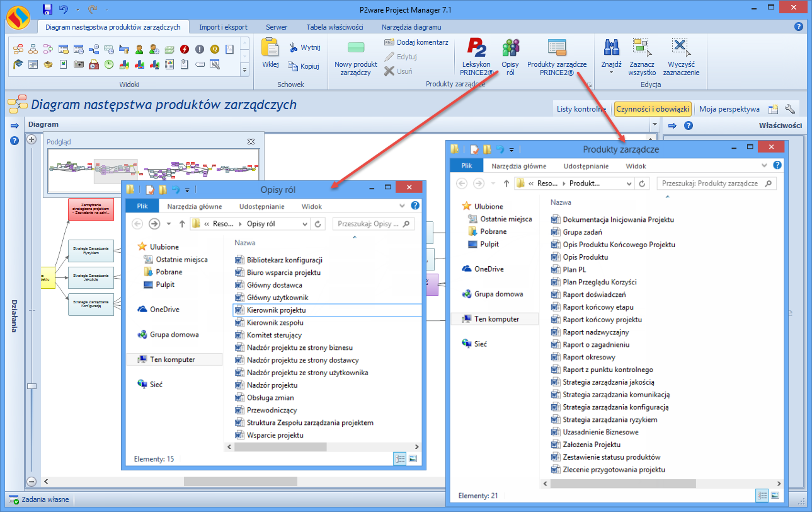The width and height of the screenshot is (812, 512).
Task: Open the wrench window view icon in Widoki
Action: click(x=215, y=64)
